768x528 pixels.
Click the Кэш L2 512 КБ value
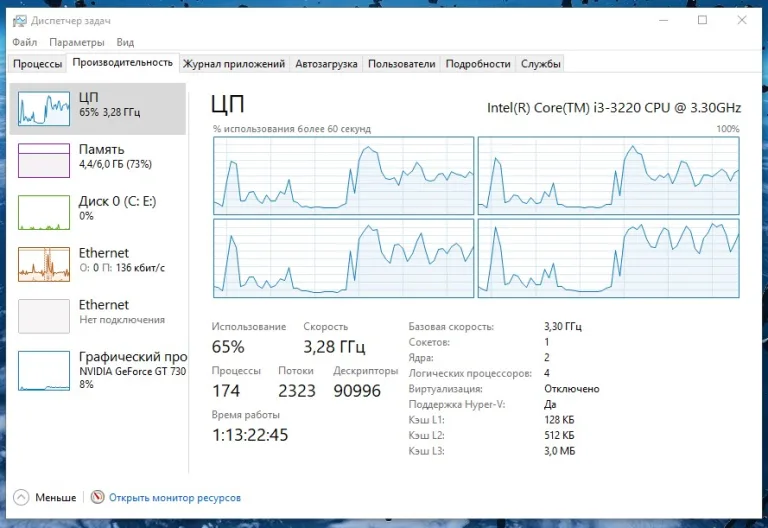point(559,435)
